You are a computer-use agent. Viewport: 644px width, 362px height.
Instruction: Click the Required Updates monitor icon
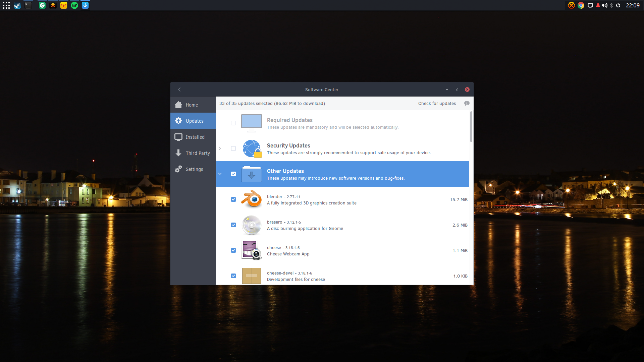click(252, 123)
